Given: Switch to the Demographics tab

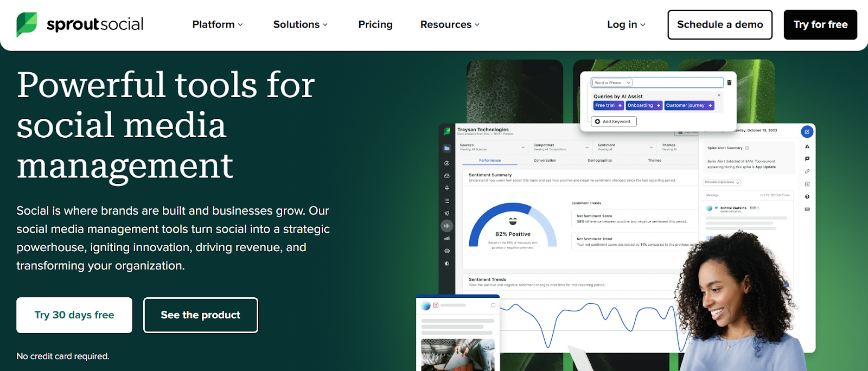Looking at the screenshot, I should [x=599, y=161].
